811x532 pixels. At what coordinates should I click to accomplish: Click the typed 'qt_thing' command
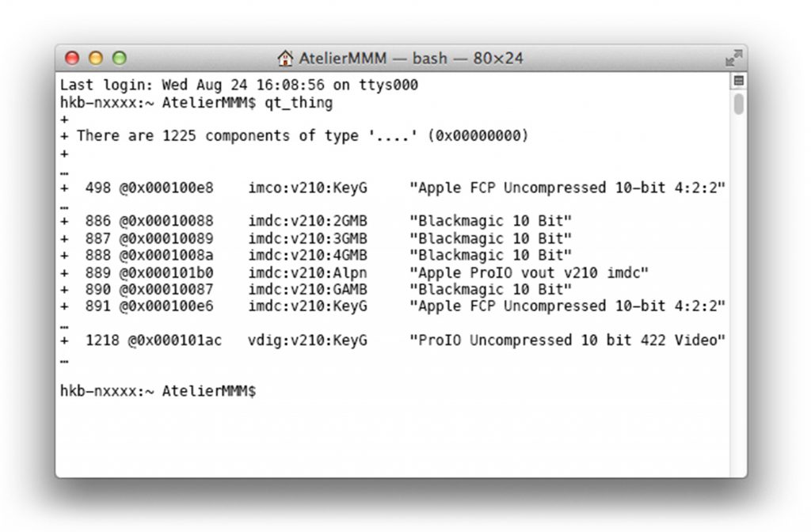[x=299, y=102]
